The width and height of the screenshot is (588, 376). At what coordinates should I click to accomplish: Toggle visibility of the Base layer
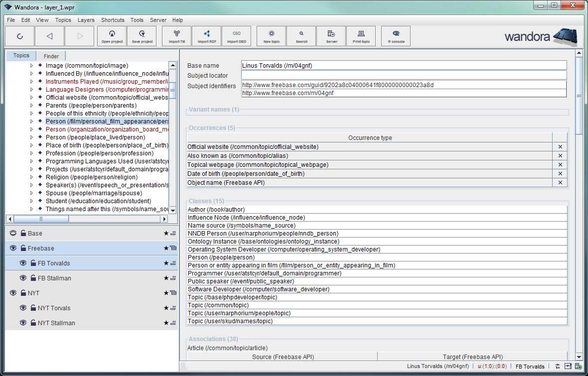pos(13,233)
